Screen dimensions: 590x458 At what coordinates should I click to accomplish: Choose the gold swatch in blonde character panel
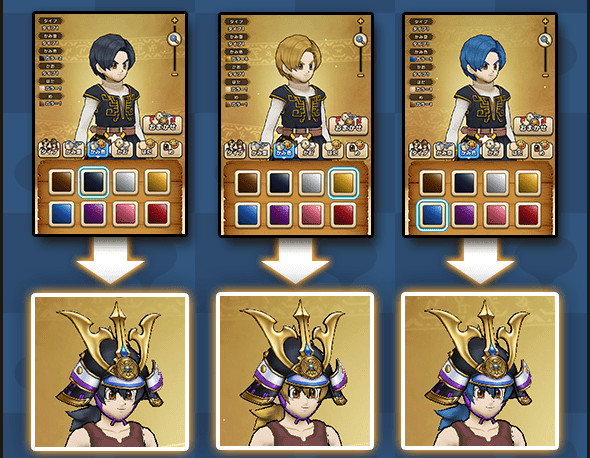[343, 183]
